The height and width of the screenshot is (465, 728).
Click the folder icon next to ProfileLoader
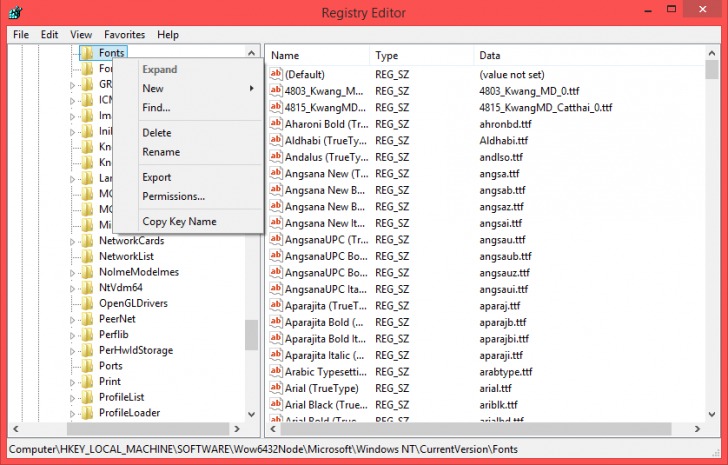click(88, 413)
